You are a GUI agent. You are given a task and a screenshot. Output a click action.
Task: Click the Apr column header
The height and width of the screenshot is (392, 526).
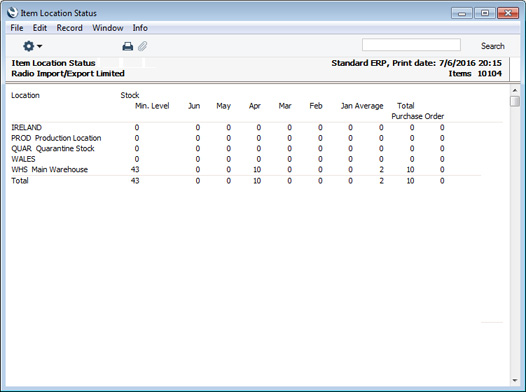255,106
